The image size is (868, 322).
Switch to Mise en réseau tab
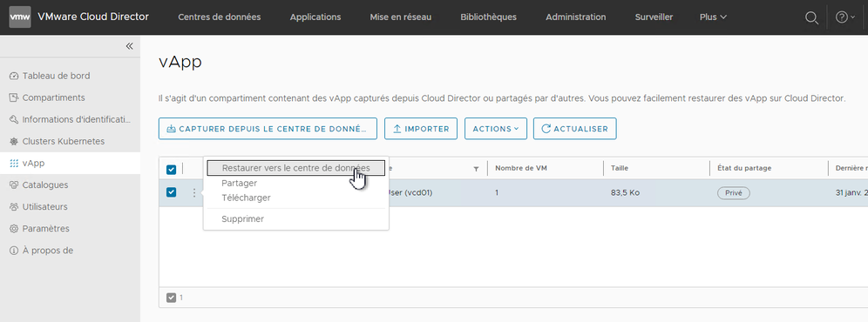click(401, 17)
